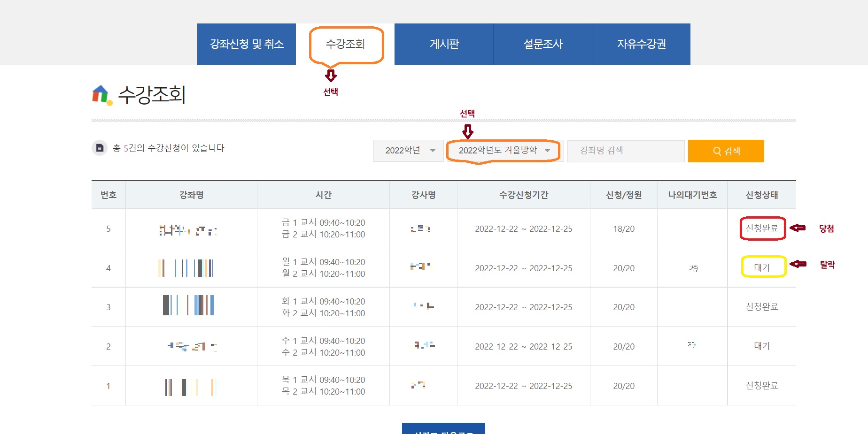The image size is (868, 434).
Task: Select the 강사명 column header
Action: 423,195
